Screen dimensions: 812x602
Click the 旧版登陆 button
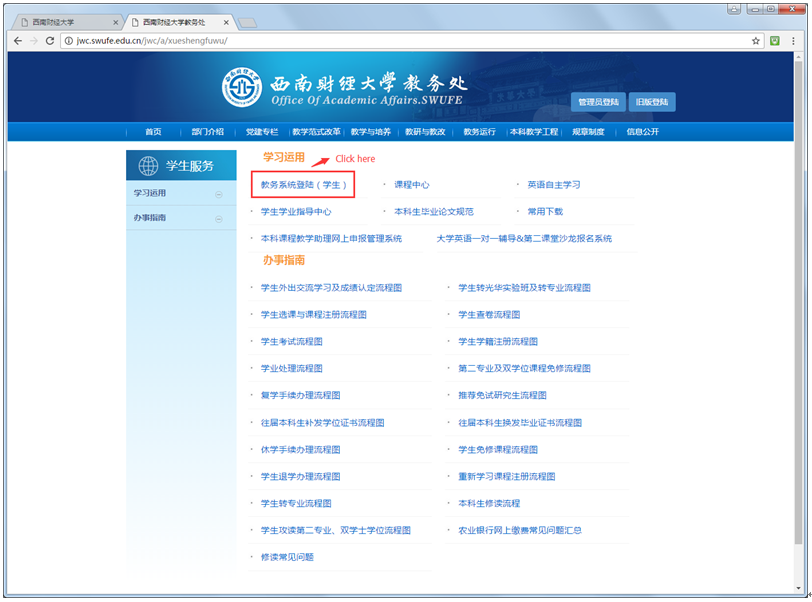654,102
